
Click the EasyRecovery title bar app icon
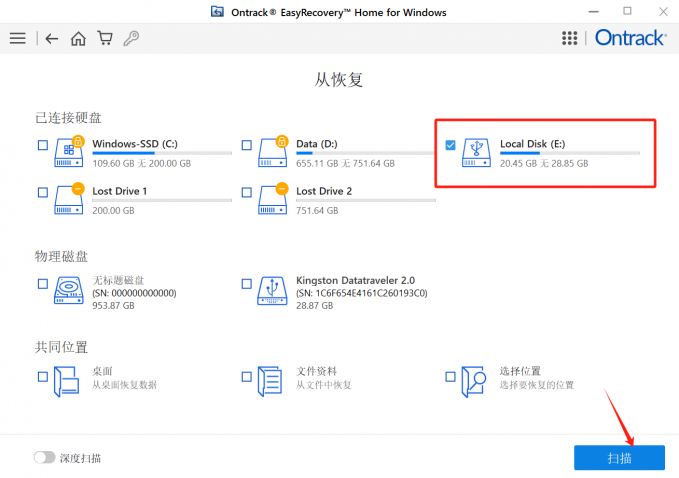217,12
